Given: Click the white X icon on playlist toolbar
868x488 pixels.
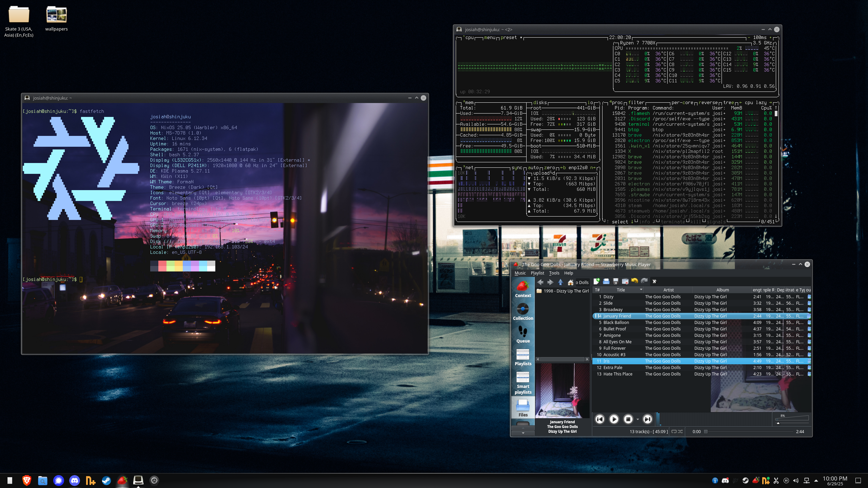Looking at the screenshot, I should [654, 281].
